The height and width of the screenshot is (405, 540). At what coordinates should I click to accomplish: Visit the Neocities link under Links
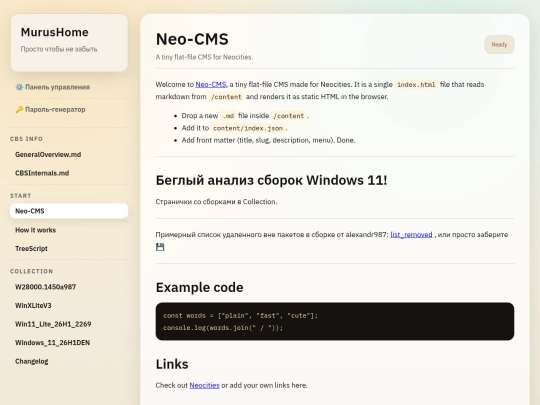pyautogui.click(x=204, y=385)
